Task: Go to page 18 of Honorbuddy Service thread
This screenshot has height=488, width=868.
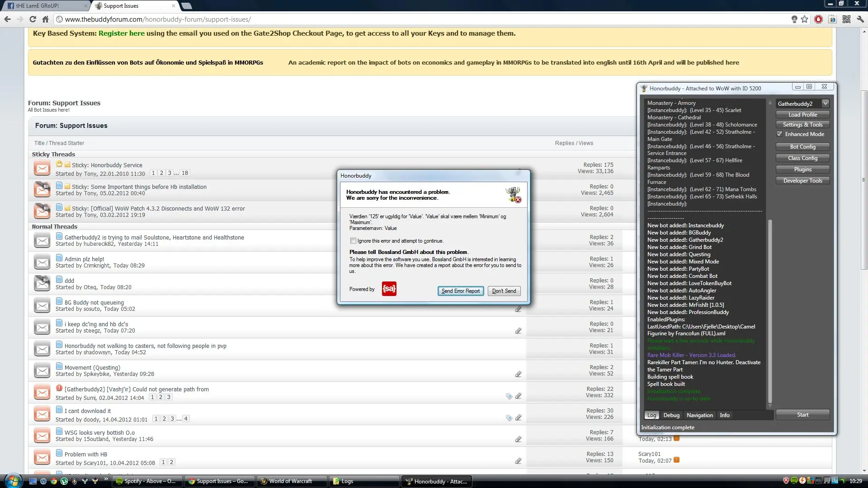Action: click(x=185, y=173)
